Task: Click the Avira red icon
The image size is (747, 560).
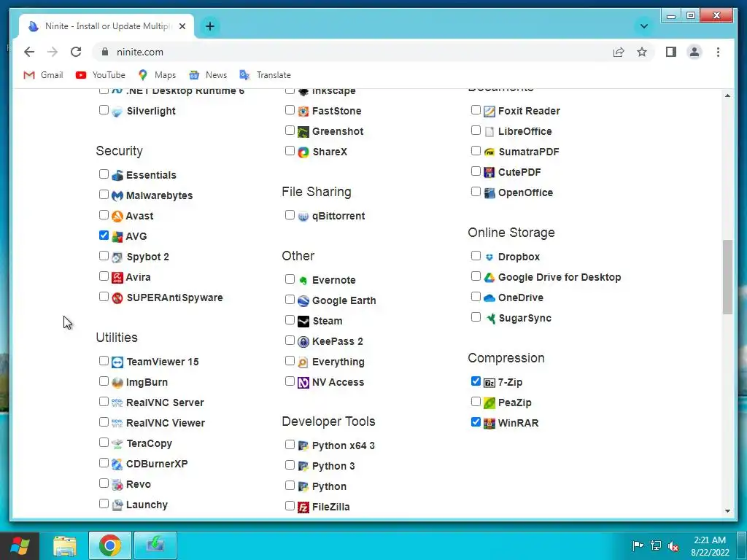Action: [117, 277]
